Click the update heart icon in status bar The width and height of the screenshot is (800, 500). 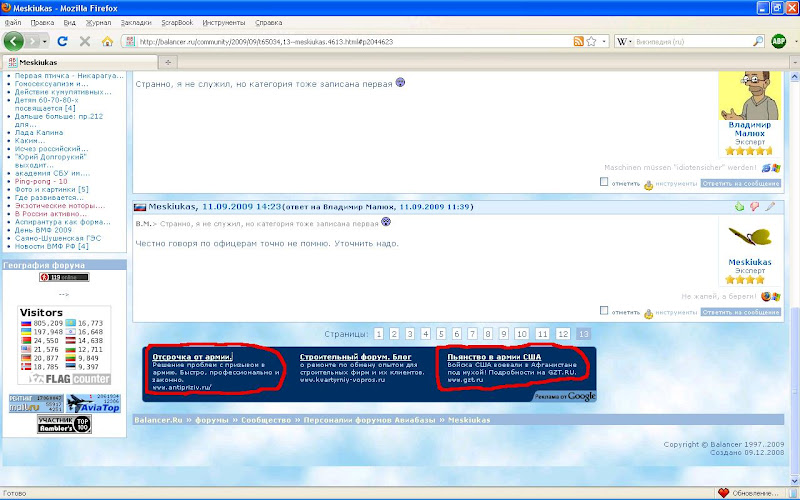723,493
